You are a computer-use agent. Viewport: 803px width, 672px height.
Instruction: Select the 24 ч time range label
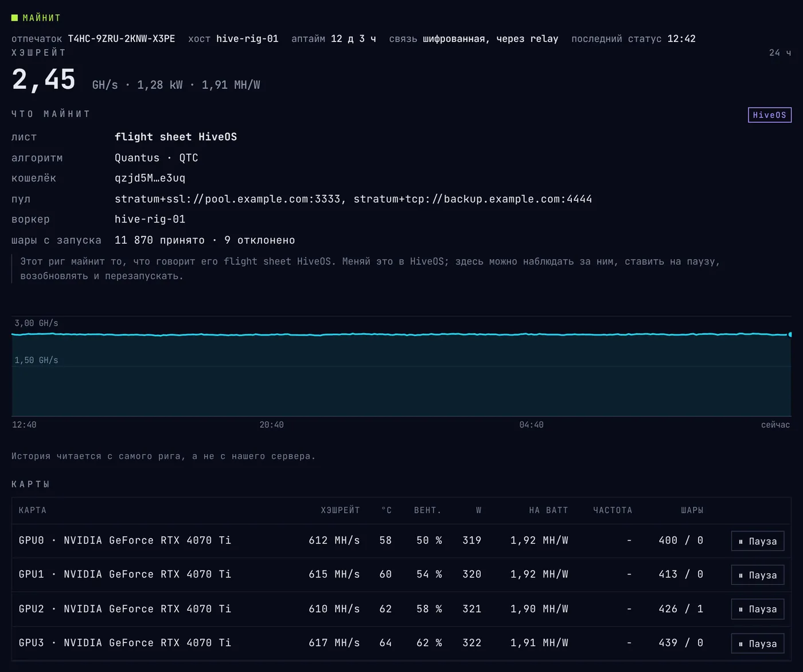point(780,53)
